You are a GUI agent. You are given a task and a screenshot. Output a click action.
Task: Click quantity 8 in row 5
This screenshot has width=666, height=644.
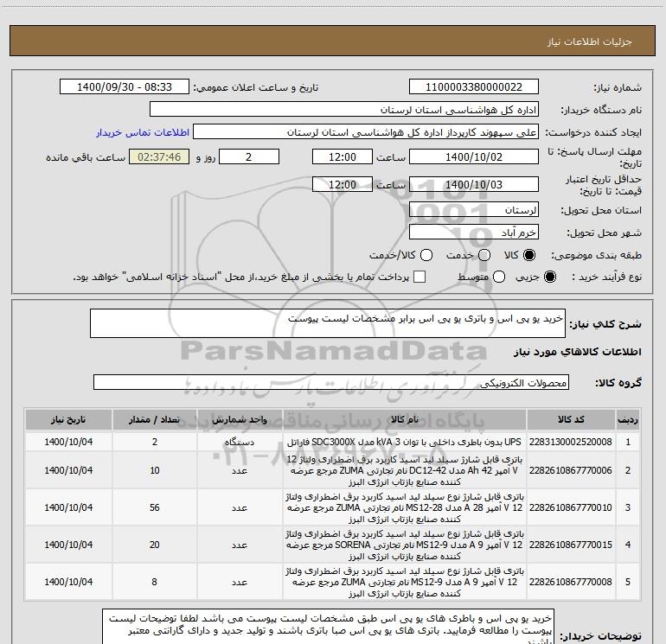pos(155,582)
